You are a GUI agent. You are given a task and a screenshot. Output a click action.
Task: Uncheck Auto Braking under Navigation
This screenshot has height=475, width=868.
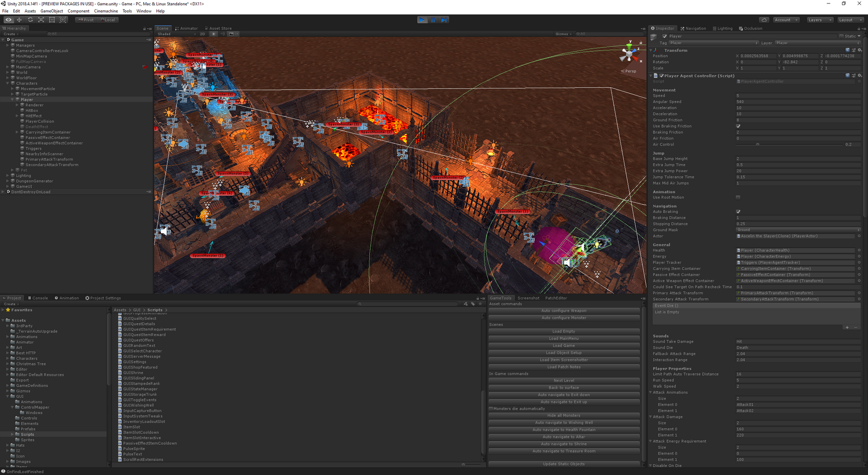[x=738, y=211]
